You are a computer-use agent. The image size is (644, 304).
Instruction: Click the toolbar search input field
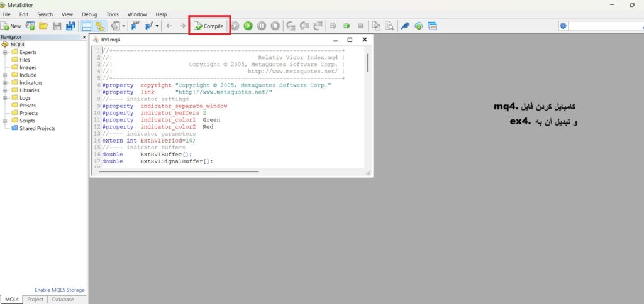click(604, 26)
